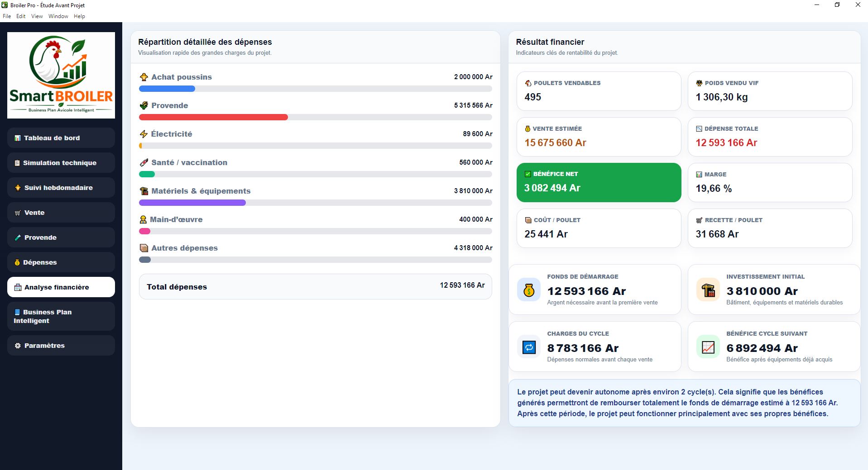Select the Vente sidebar entry
Screen dimensions: 868x470
[61, 213]
